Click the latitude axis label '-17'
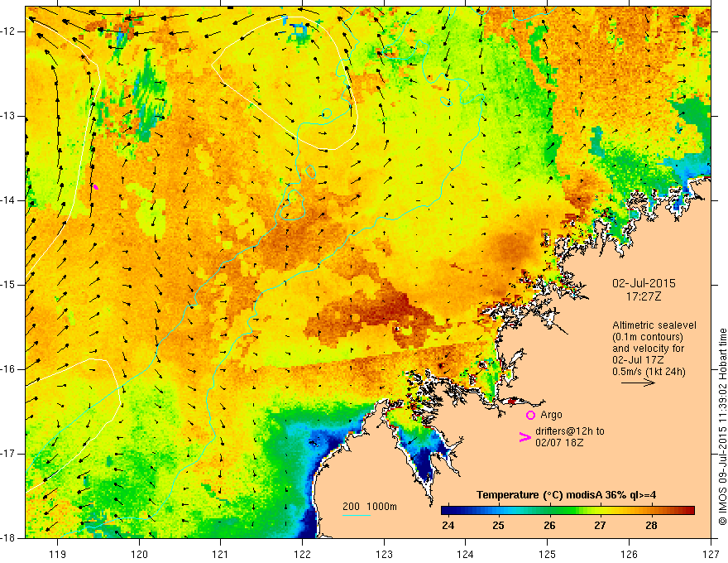This screenshot has width=728, height=563. (9, 454)
